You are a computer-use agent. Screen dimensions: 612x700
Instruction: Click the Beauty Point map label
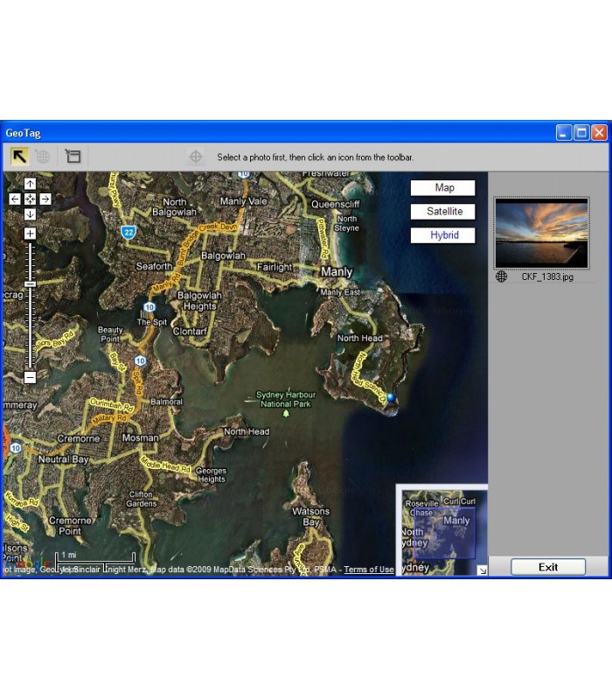click(110, 334)
